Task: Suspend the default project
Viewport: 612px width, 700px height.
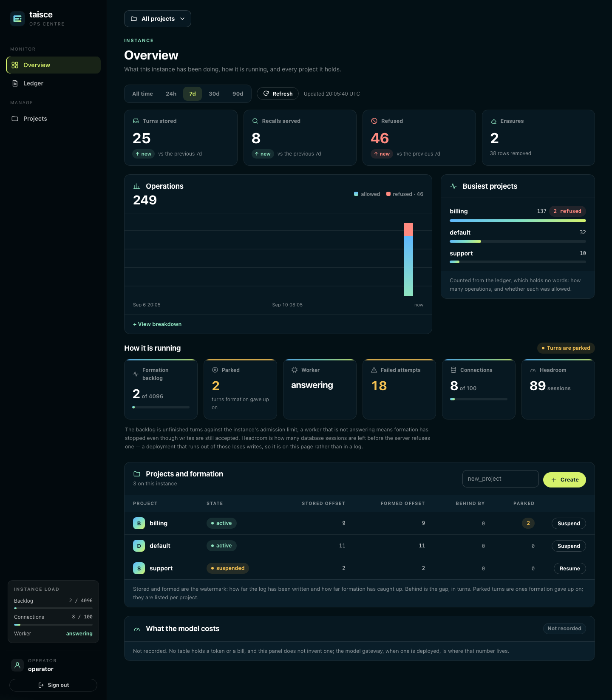Action: tap(569, 546)
